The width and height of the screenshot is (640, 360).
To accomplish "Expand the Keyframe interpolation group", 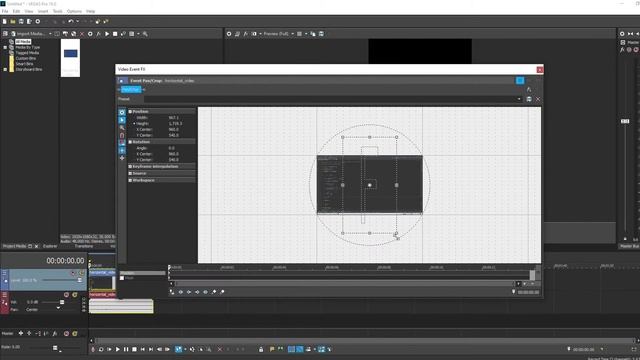I will tap(130, 167).
